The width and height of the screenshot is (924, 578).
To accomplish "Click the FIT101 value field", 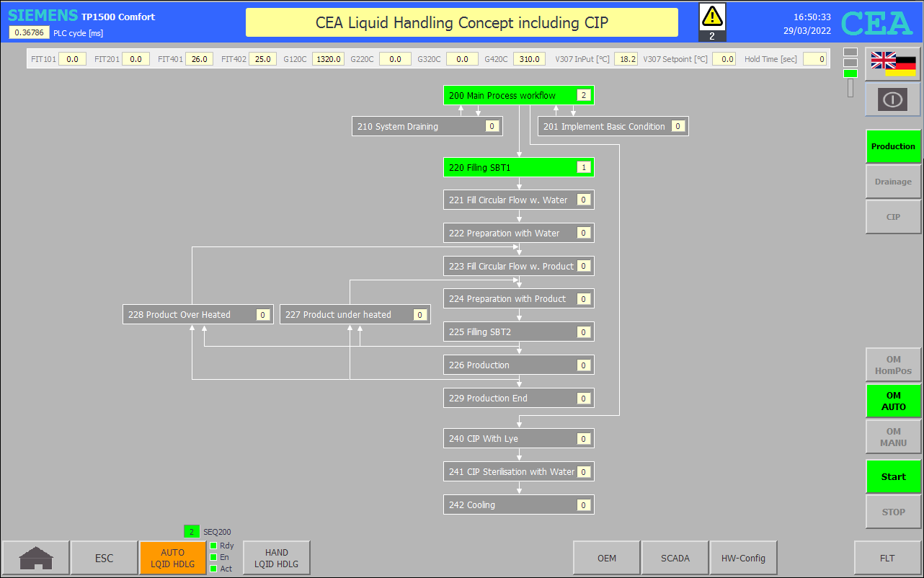I will (x=72, y=59).
